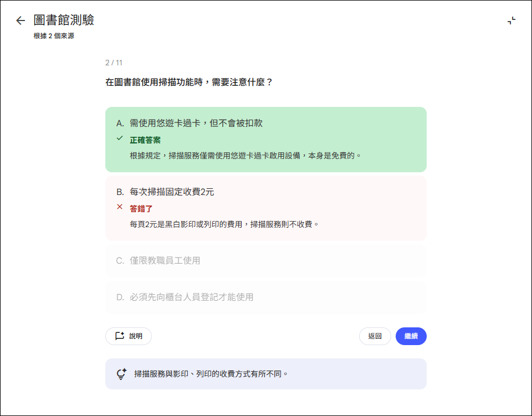Click the question text about 掃描功能
The image size is (532, 416).
click(x=188, y=82)
